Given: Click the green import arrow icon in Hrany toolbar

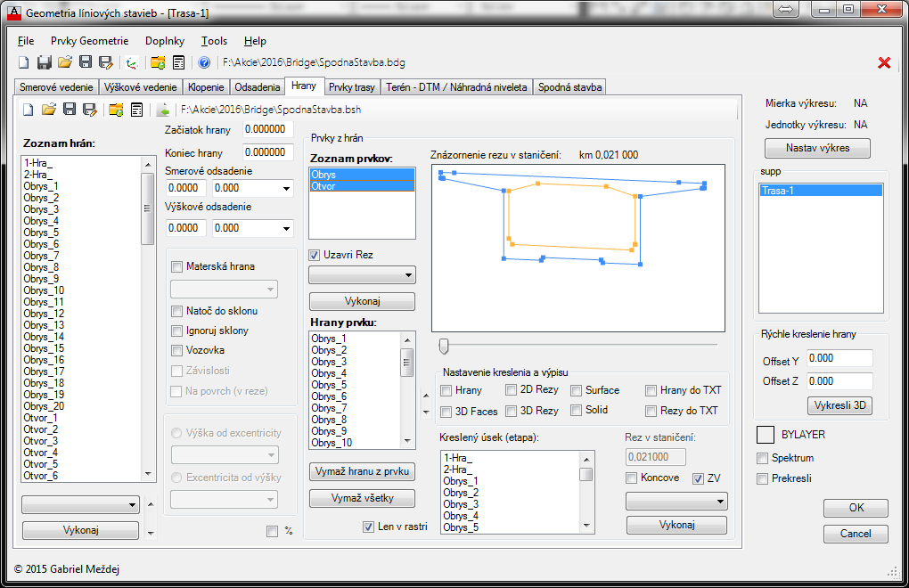Looking at the screenshot, I should (163, 110).
